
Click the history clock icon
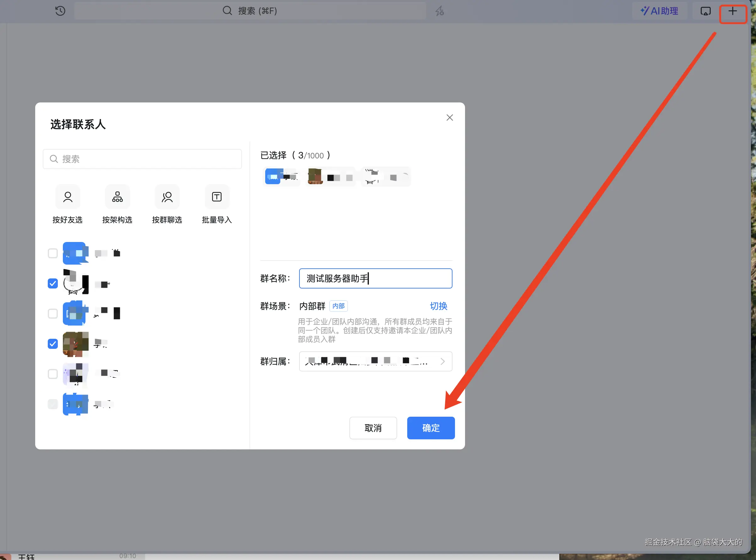pos(60,11)
